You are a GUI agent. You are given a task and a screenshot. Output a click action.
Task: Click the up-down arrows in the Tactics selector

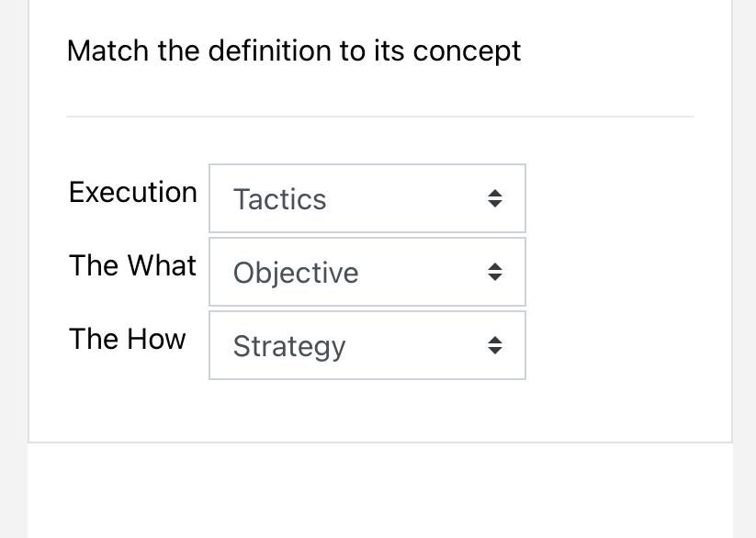click(x=495, y=197)
